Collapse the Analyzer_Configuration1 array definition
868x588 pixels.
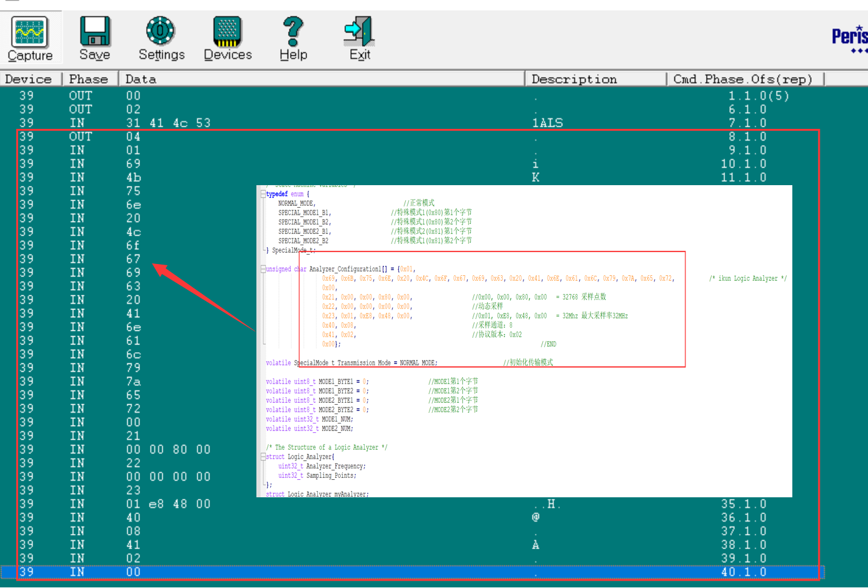click(263, 268)
